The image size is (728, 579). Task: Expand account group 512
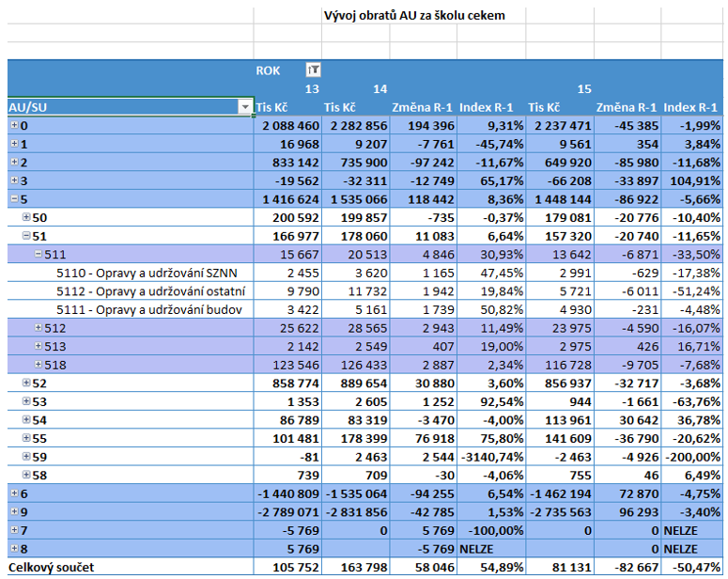click(x=39, y=328)
